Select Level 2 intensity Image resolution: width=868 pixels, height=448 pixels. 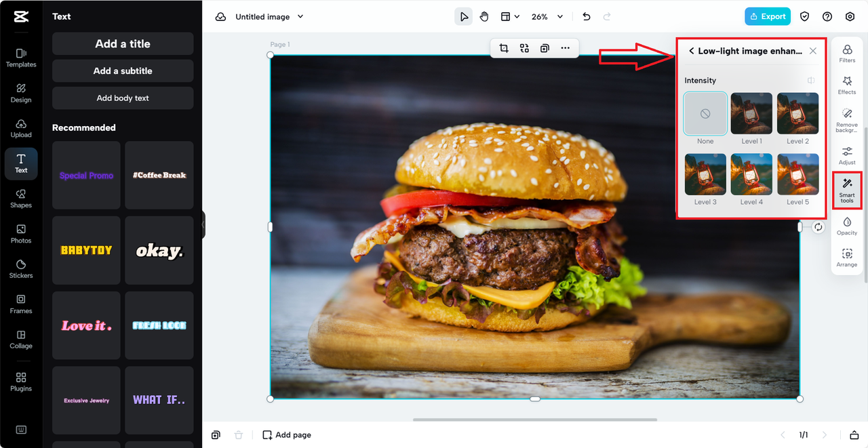click(x=797, y=114)
